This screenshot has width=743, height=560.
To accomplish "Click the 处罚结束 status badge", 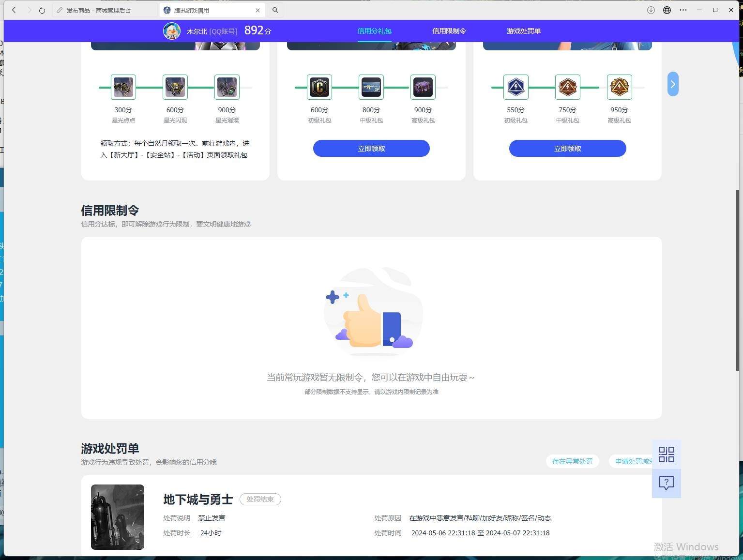I will [260, 499].
